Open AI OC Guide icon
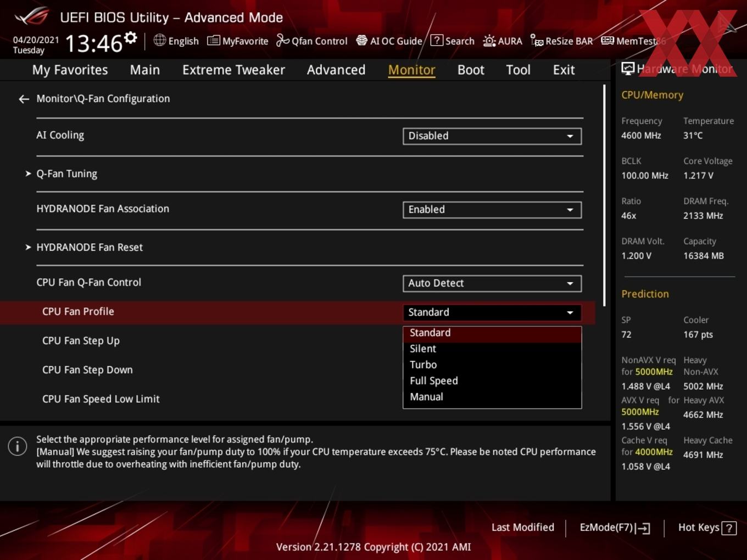The image size is (747, 560). (x=361, y=41)
